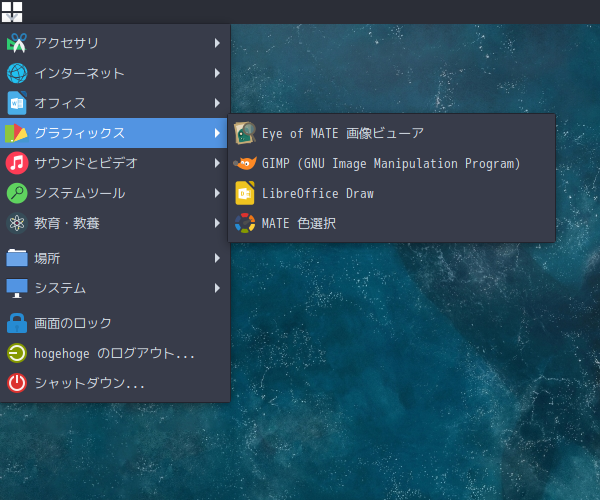Click the MATE 色選択 color wheel icon
Viewport: 600px width, 500px height.
(245, 223)
